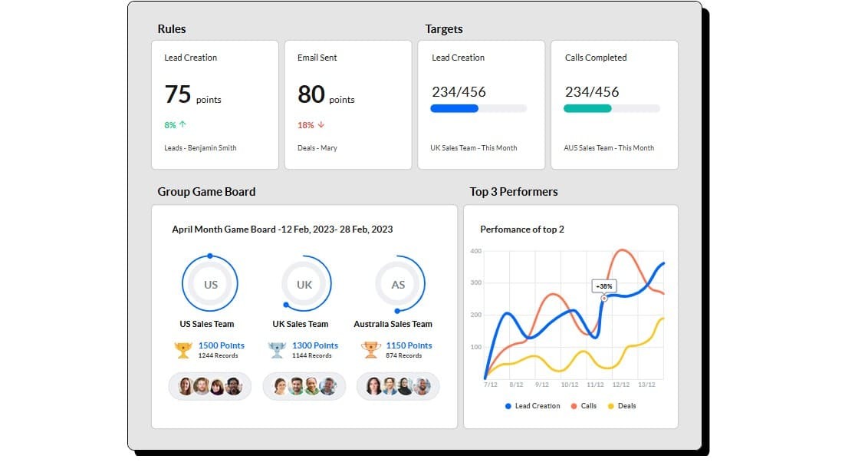The image size is (868, 469).
Task: Click the green up arrow under 75 points
Action: click(x=184, y=124)
